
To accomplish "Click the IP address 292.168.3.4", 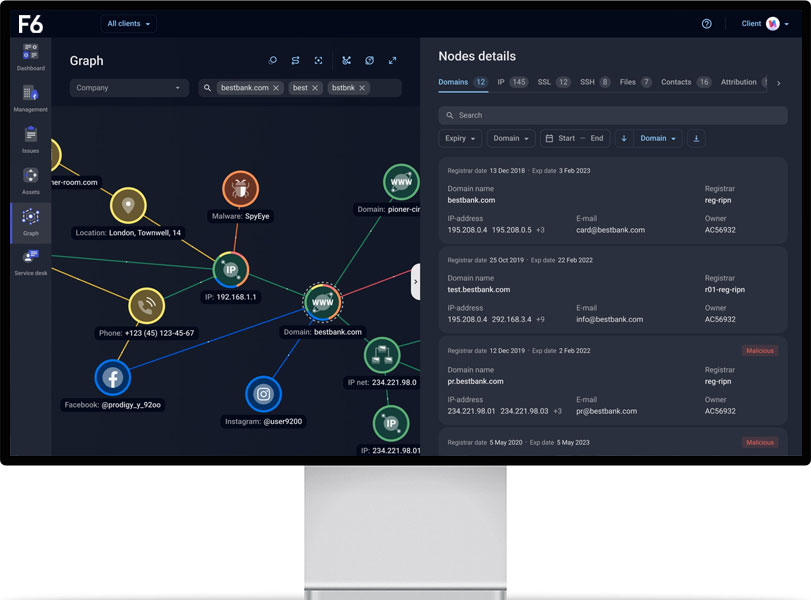I will click(512, 320).
